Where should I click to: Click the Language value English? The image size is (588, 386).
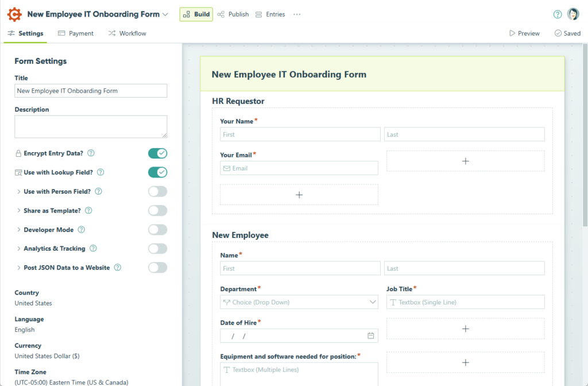point(25,329)
